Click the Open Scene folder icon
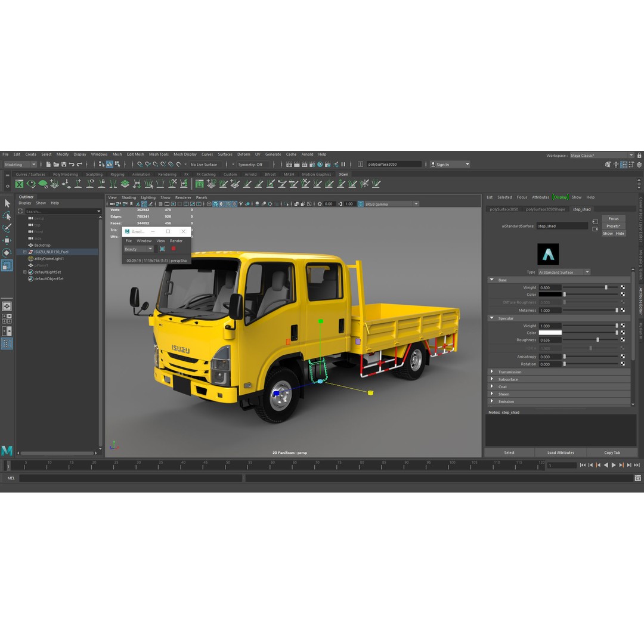This screenshot has height=644, width=644. (x=56, y=165)
